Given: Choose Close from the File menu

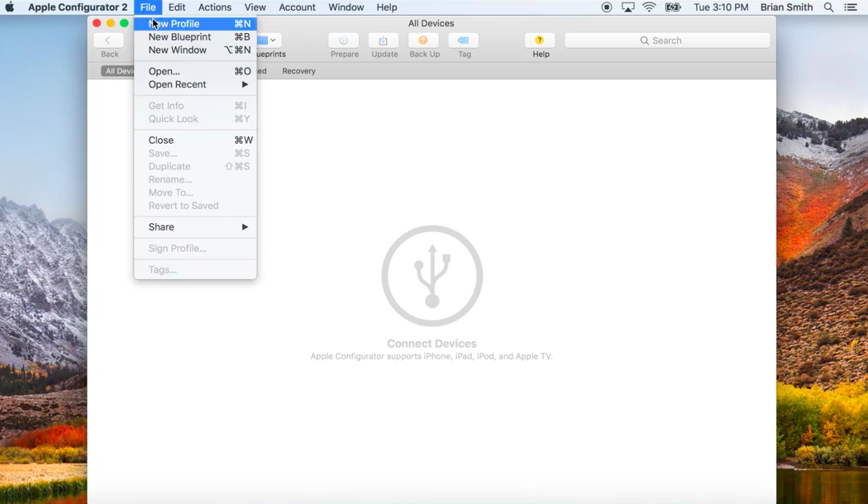Looking at the screenshot, I should 195,140.
